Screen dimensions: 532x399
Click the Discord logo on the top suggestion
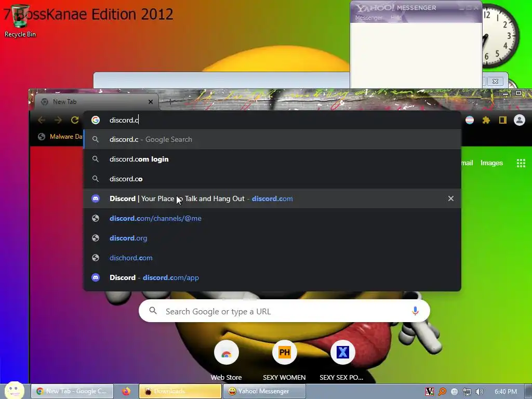tap(96, 198)
